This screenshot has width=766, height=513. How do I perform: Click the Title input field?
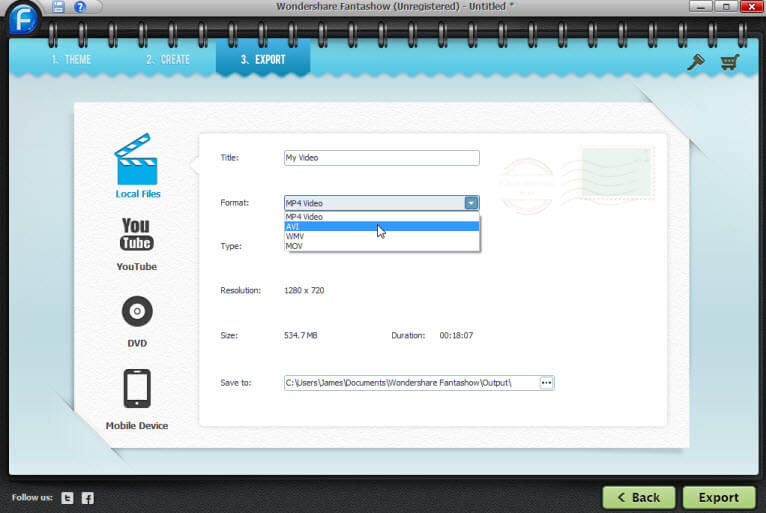382,158
